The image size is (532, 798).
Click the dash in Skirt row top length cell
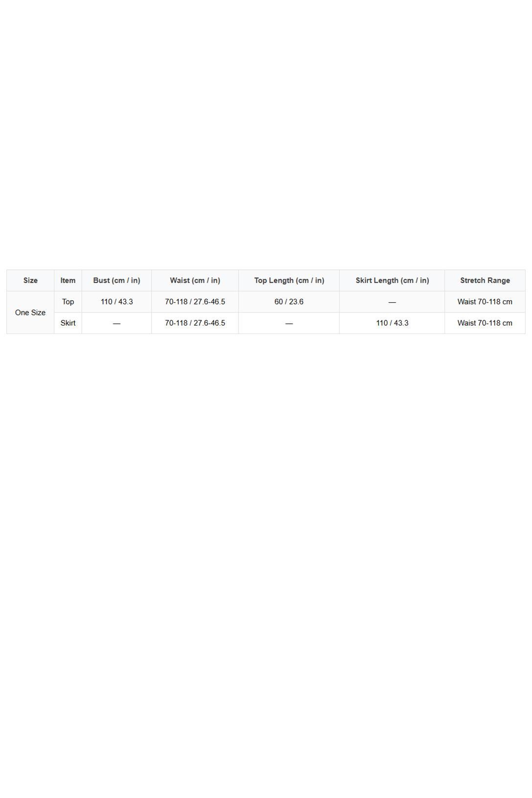pyautogui.click(x=289, y=323)
